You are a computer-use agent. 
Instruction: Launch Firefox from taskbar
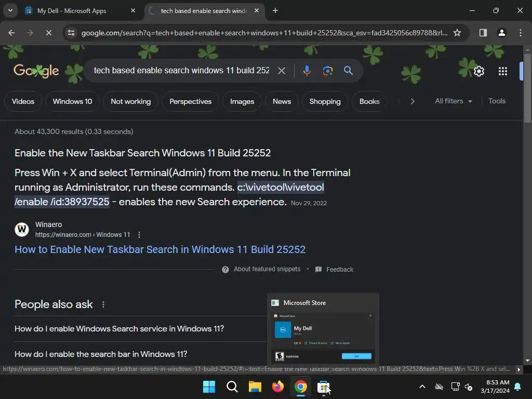click(278, 387)
